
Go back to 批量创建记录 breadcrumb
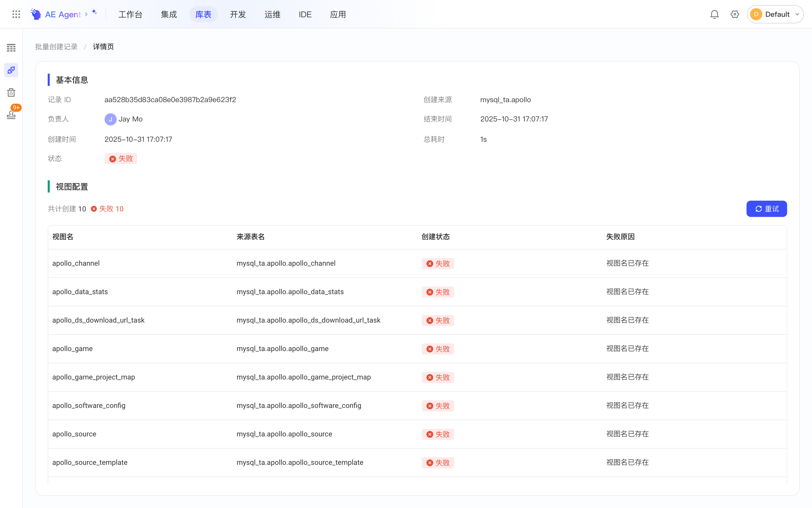tap(56, 47)
